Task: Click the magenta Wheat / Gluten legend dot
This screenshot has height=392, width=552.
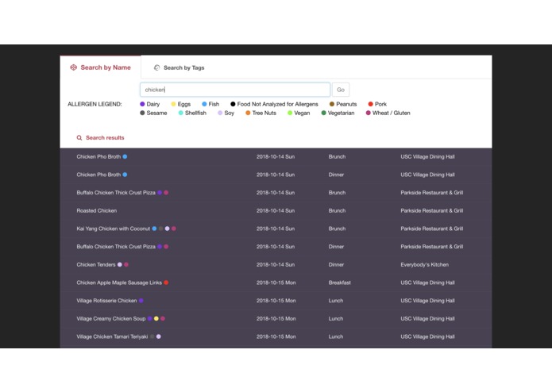Action: [x=368, y=113]
